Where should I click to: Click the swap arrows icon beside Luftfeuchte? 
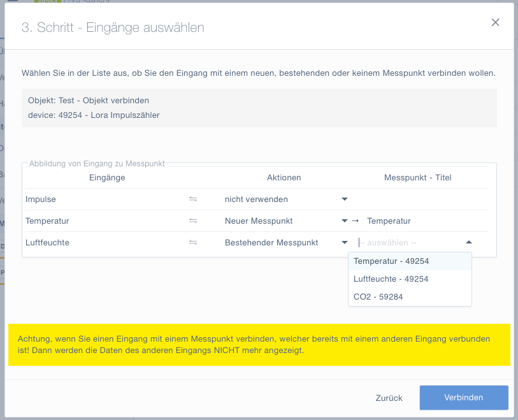(193, 243)
